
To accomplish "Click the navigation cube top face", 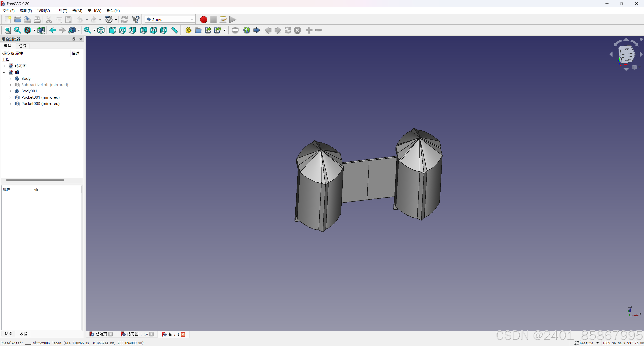I will [x=626, y=50].
